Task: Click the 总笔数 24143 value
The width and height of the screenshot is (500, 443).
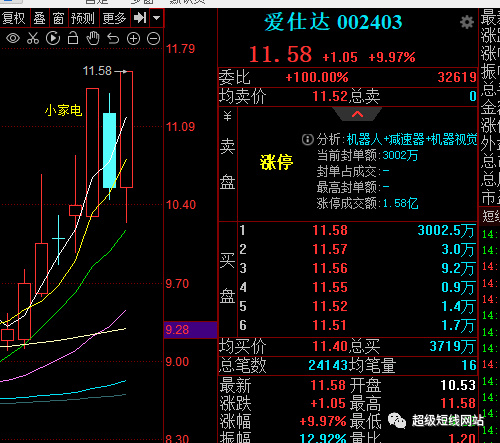Action: [328, 365]
